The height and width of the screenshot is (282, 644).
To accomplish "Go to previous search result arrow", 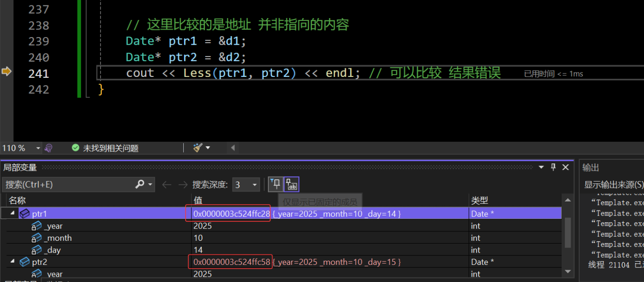I will click(x=167, y=185).
